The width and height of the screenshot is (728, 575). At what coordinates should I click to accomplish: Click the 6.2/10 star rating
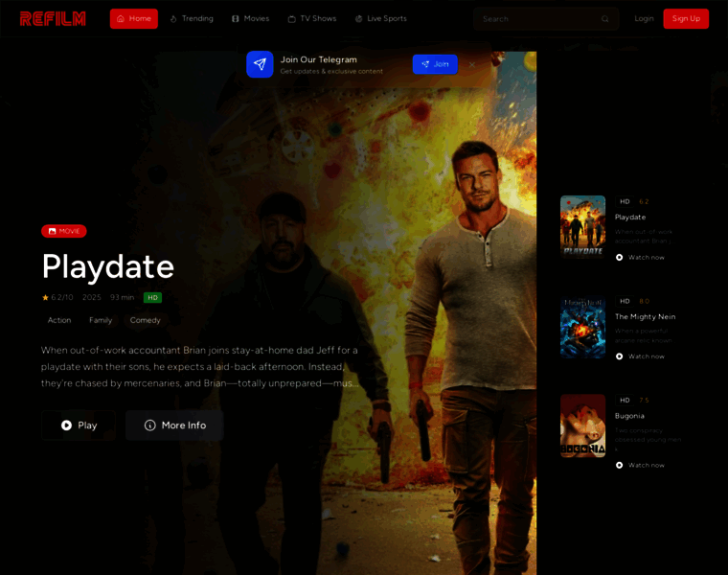click(57, 297)
